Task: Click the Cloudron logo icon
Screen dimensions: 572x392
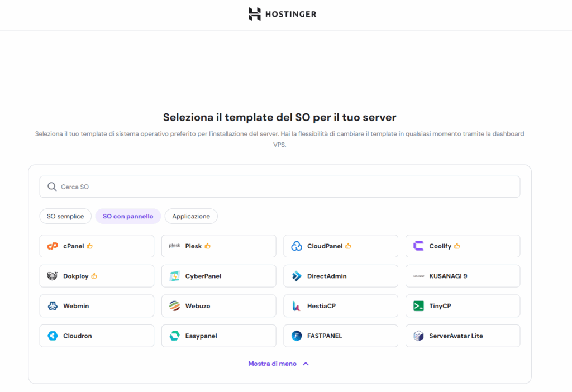Action: pos(53,336)
